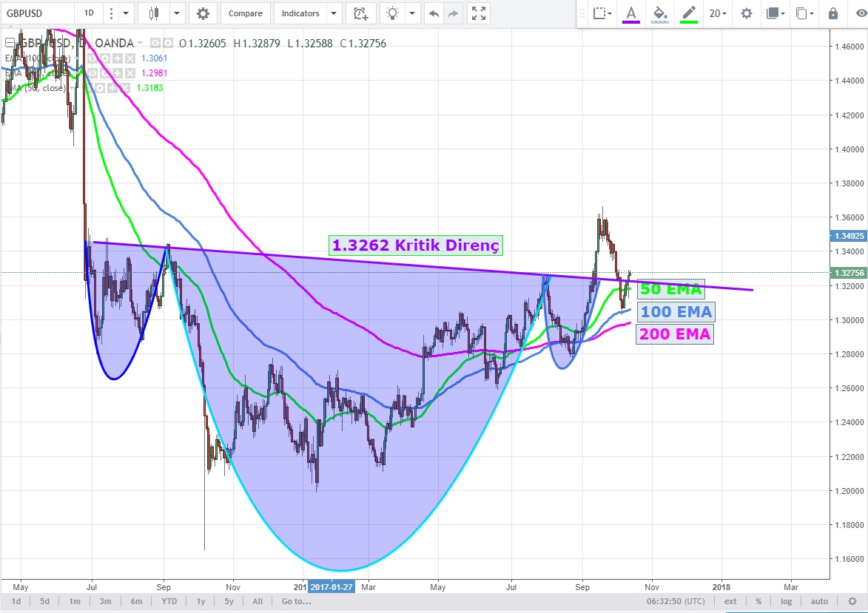868x613 pixels.
Task: Switch to the 1y time range
Action: 201,601
